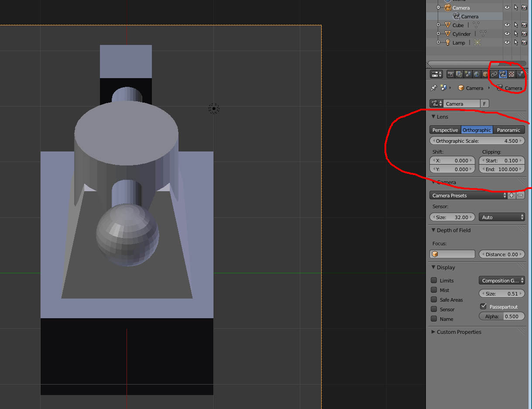
Task: Click the Cube mesh data triangle icon
Action: 476,25
